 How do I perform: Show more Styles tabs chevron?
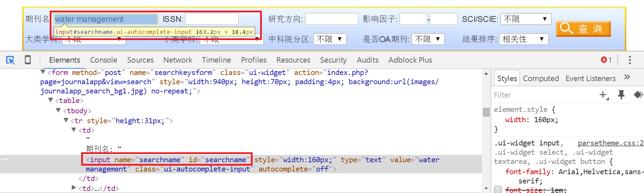627,77
